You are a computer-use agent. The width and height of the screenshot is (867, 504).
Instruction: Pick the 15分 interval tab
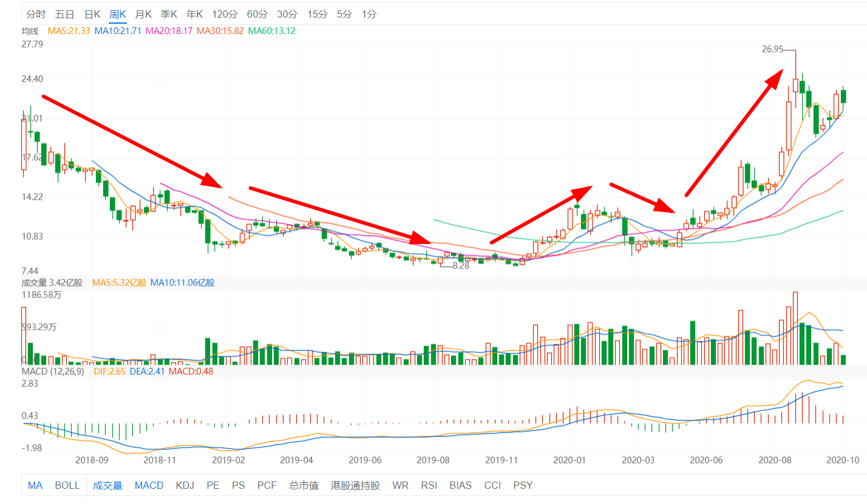coord(317,14)
